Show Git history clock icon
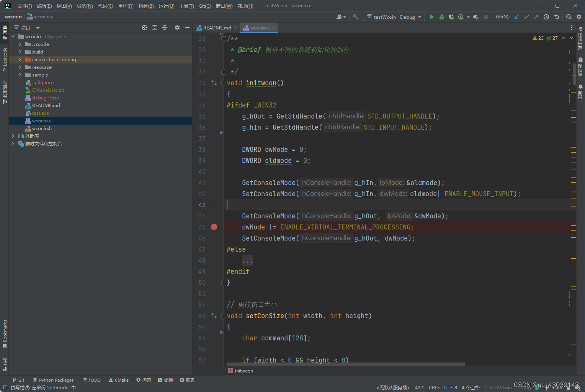Screen dimensions: 585x392 tap(546, 17)
